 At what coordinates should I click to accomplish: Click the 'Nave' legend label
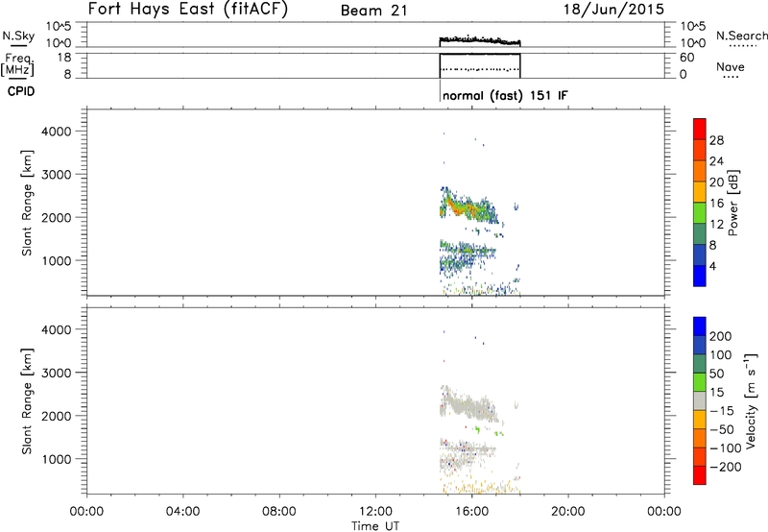pos(730,66)
